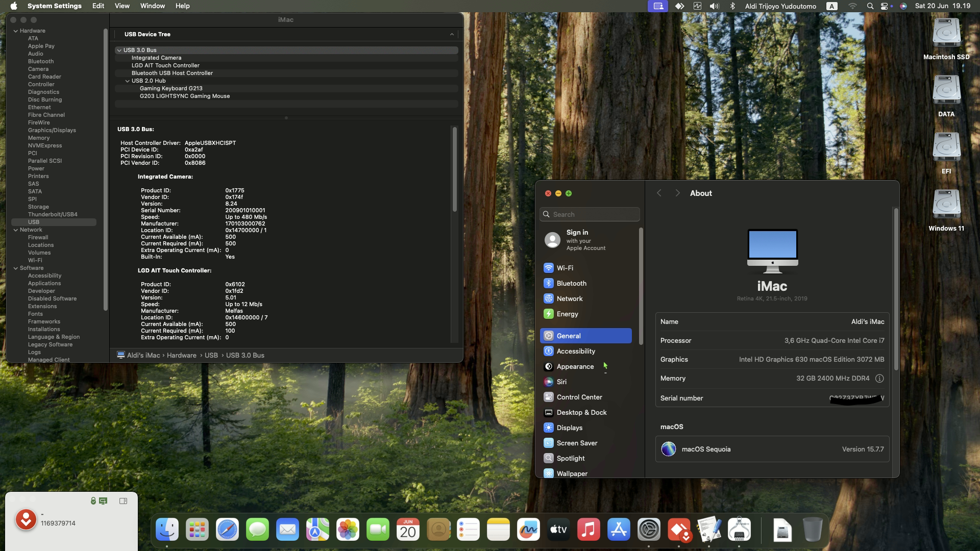Collapse the USB 3.0 Bus tree

point(119,50)
